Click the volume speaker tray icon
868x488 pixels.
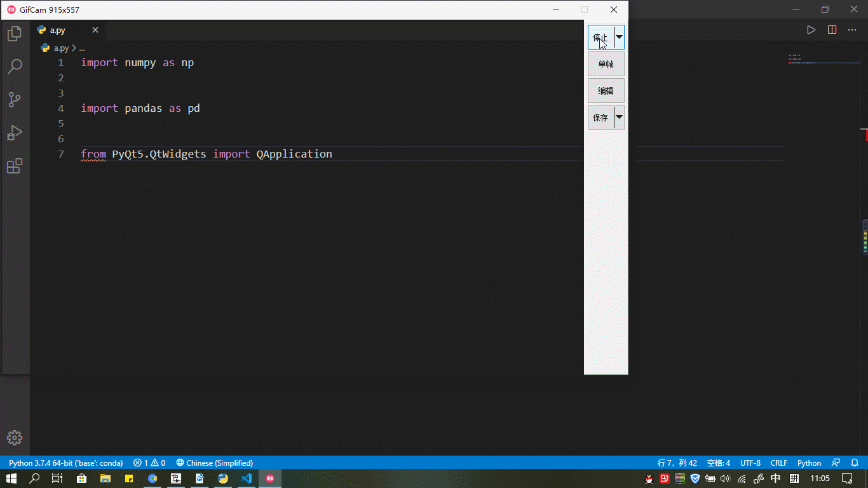(726, 478)
